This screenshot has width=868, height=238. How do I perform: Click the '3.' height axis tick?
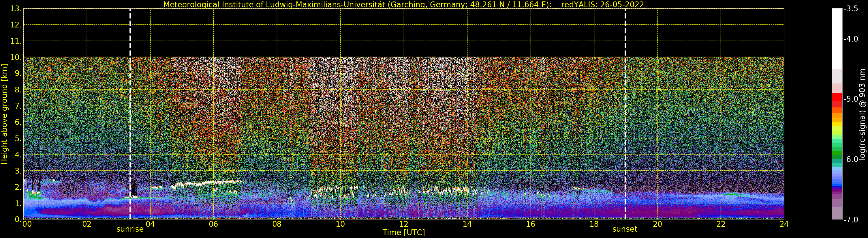tap(18, 171)
